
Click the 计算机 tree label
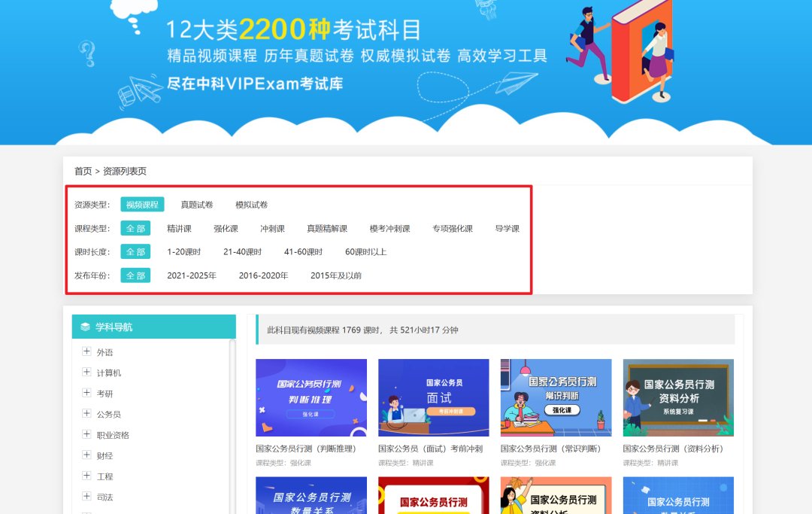[109, 373]
